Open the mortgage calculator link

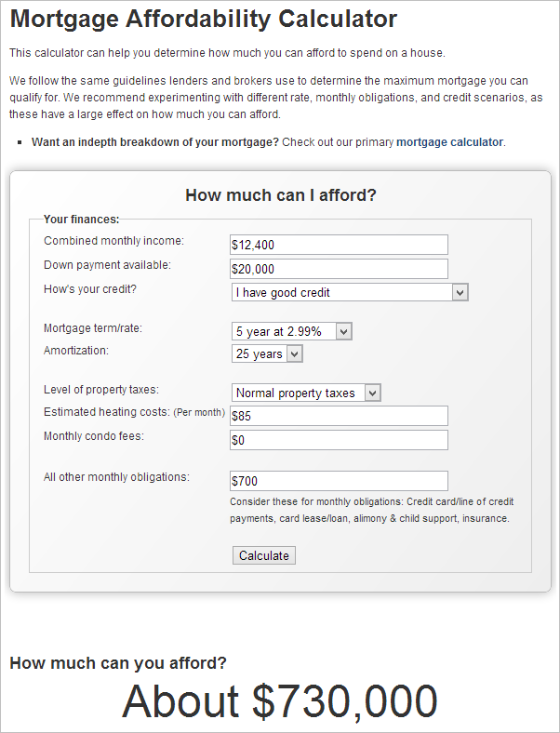(449, 142)
